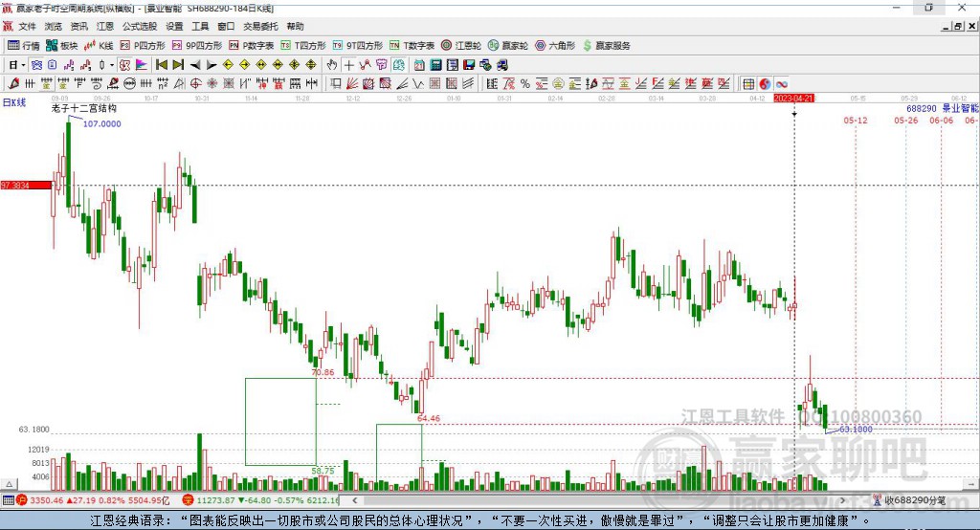This screenshot has width=980, height=530.
Task: Jump to first bar icon
Action: pos(161,65)
